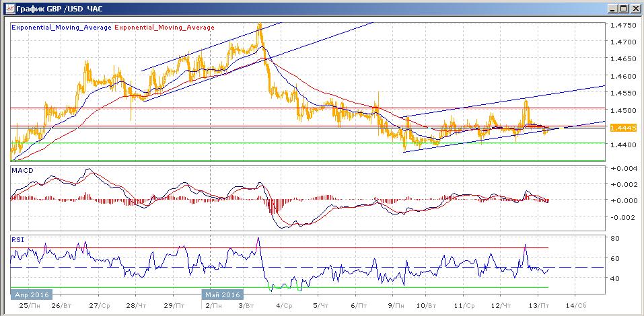Select the RSI indicator panel label
The image size is (644, 316).
click(17, 239)
